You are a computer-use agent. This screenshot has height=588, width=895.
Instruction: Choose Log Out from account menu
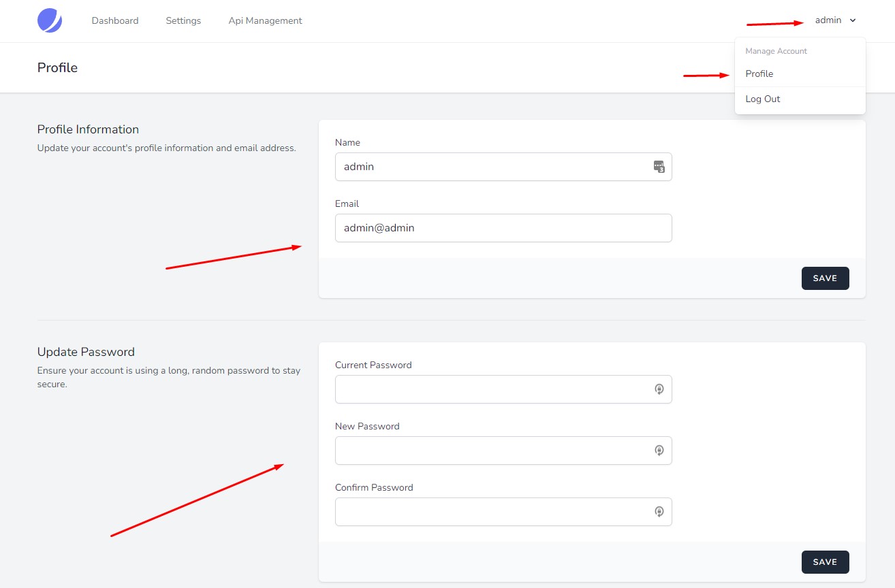pyautogui.click(x=800, y=99)
